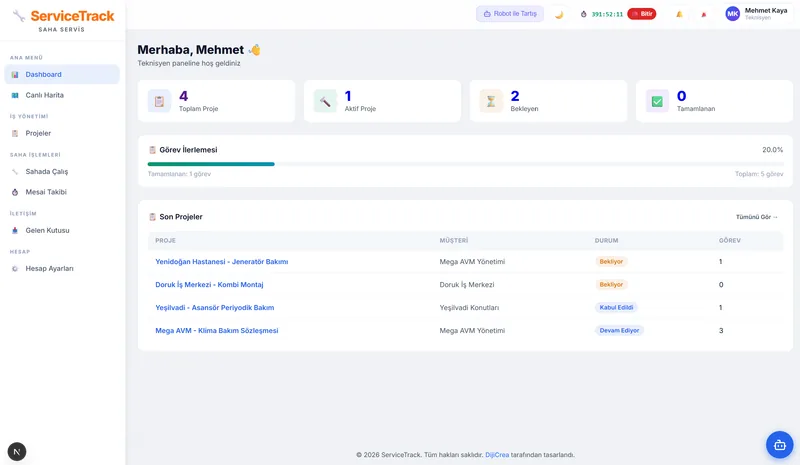Viewport: 800px width, 465px height.
Task: Click the Canlı Harita map icon
Action: coord(15,95)
